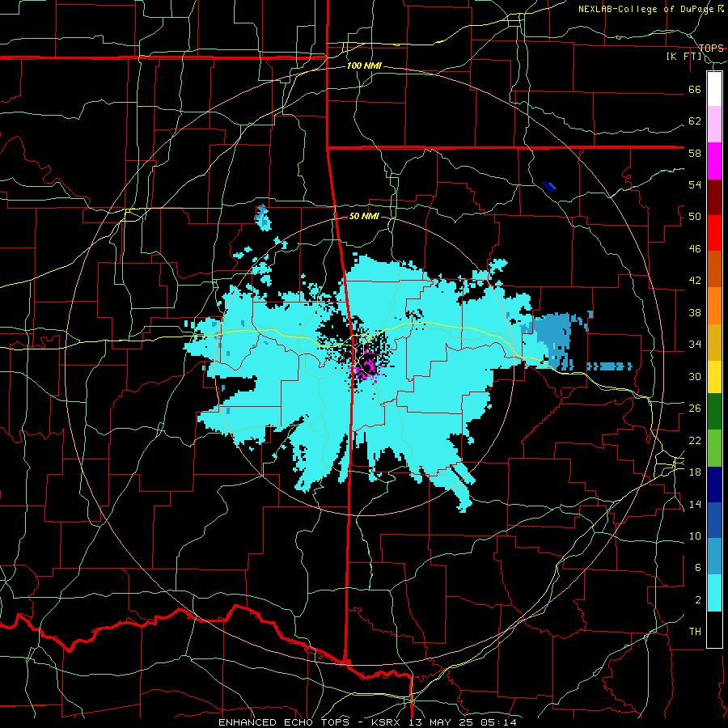The width and height of the screenshot is (728, 728).
Task: Click the 62 legend value
Action: click(695, 121)
